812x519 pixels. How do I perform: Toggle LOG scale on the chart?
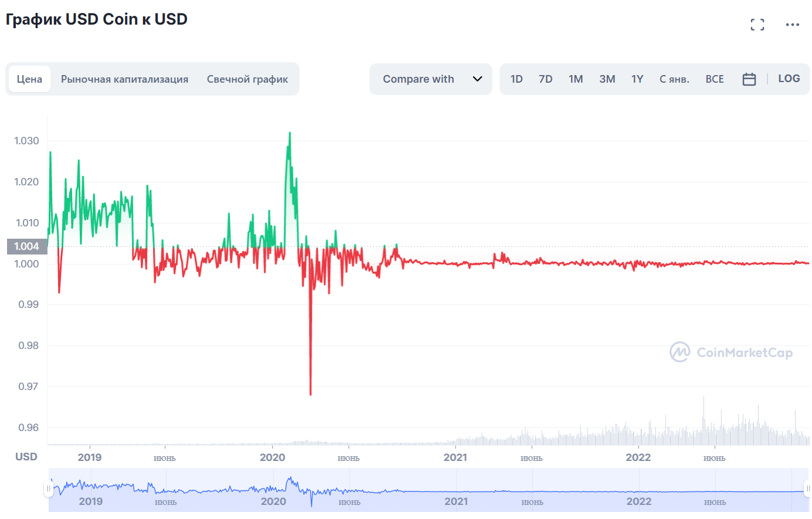[789, 79]
